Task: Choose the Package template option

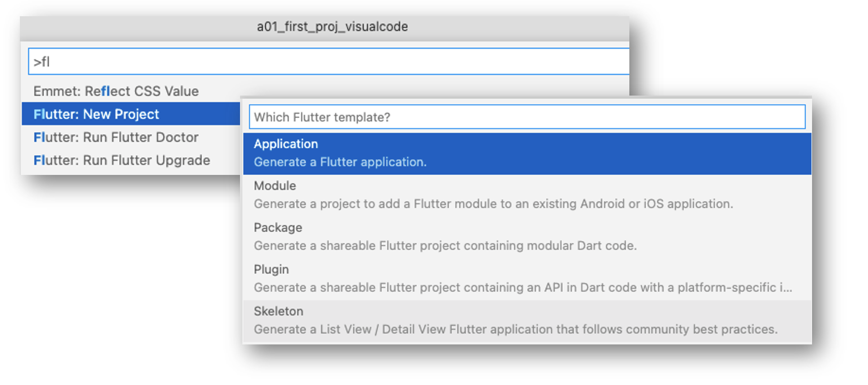Action: point(527,237)
